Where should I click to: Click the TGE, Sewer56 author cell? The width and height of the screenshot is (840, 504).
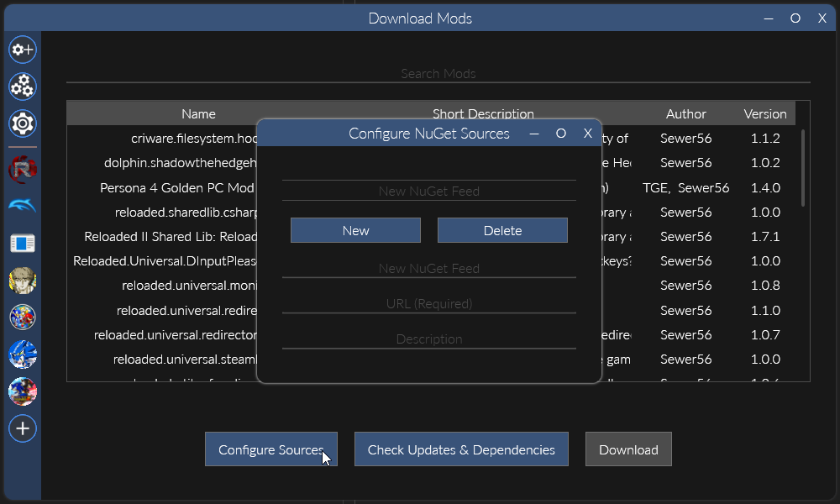(x=685, y=187)
